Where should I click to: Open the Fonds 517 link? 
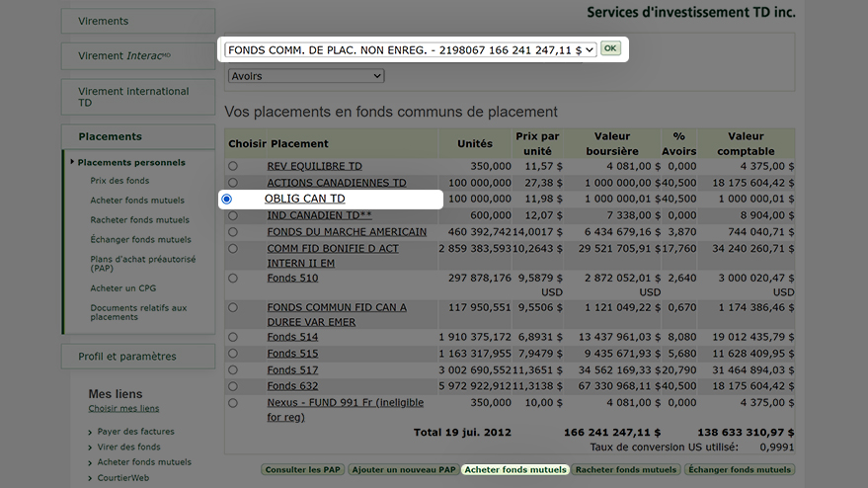[292, 370]
